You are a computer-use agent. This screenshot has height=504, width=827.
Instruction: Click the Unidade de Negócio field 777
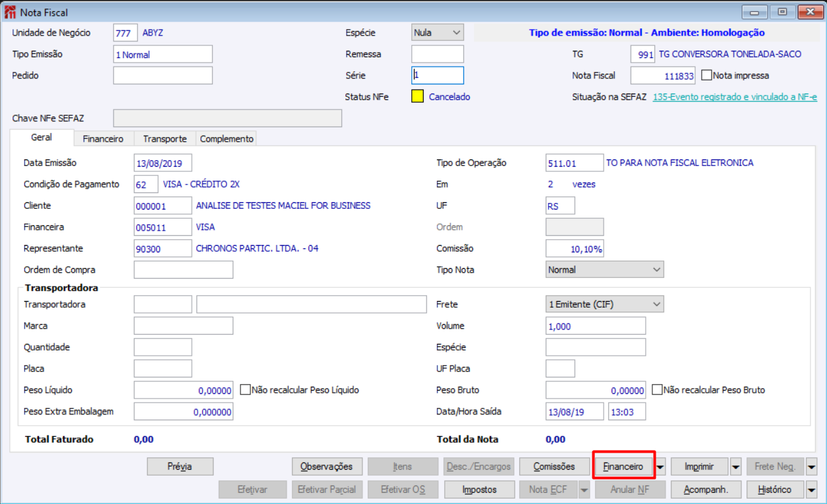[125, 32]
